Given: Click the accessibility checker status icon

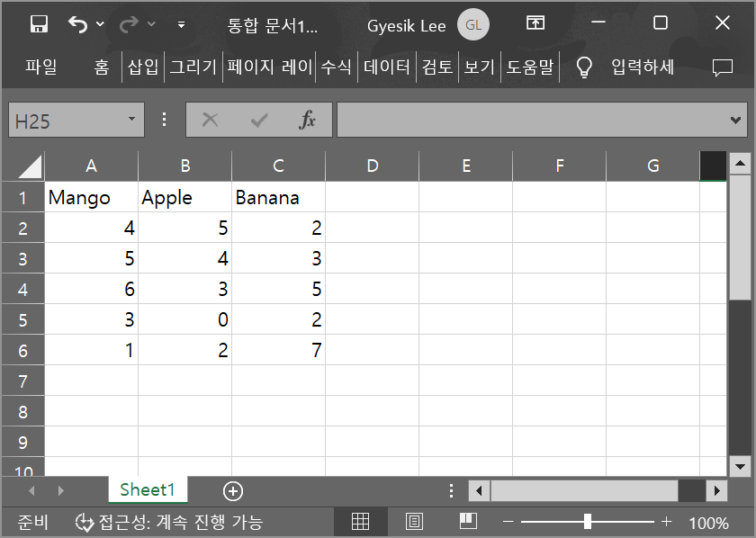Looking at the screenshot, I should [85, 522].
